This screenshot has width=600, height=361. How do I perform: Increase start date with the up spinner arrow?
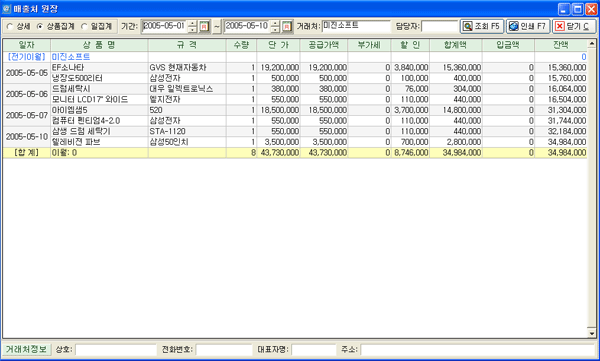(x=192, y=24)
